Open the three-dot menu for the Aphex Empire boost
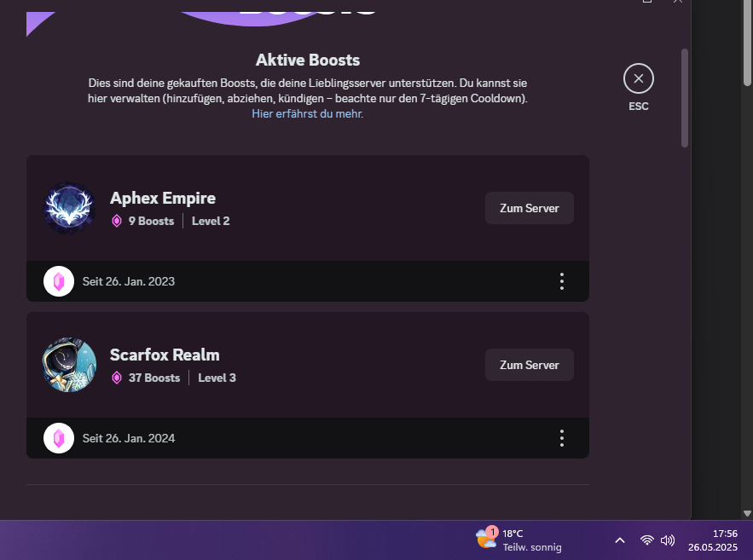Viewport: 753px width, 560px height. point(561,280)
